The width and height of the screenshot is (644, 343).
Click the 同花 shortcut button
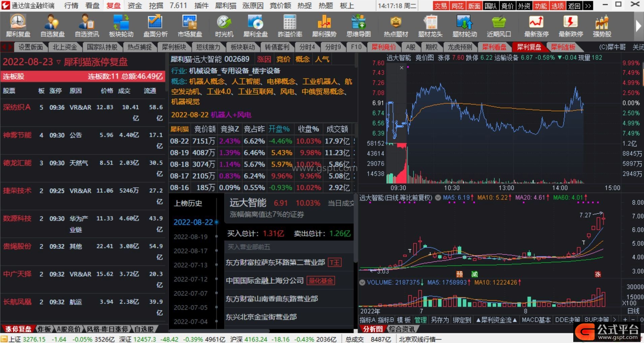click(x=457, y=6)
